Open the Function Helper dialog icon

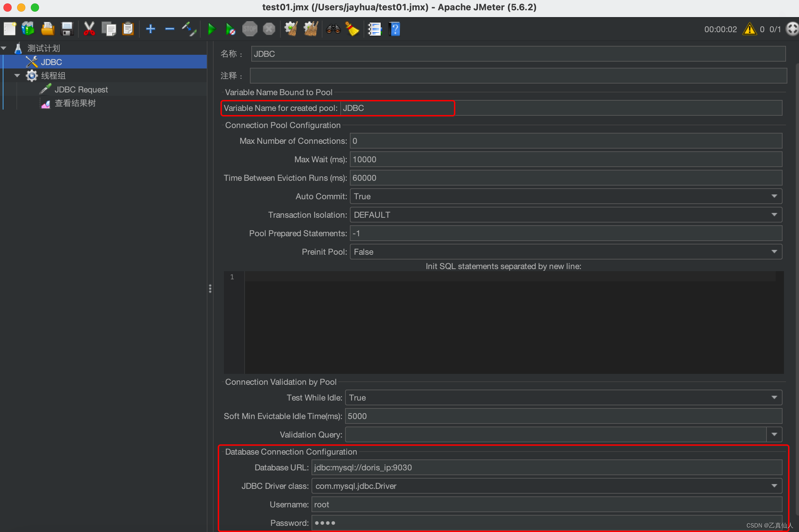[375, 29]
